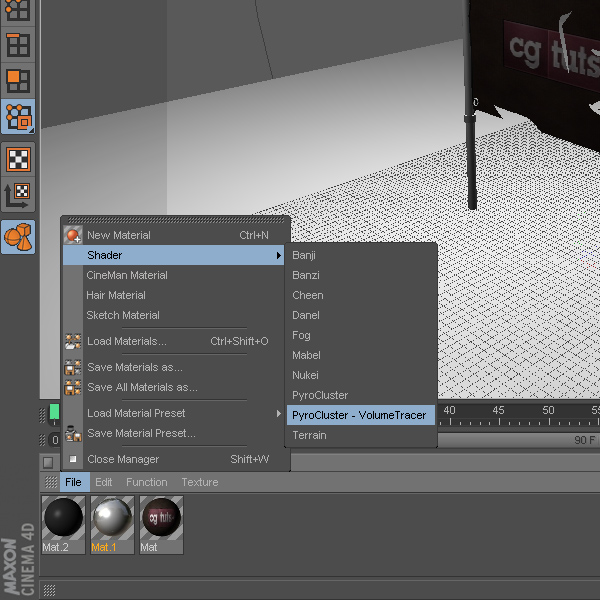Choose Save Material Preset... option
The height and width of the screenshot is (600, 600).
(x=173, y=433)
